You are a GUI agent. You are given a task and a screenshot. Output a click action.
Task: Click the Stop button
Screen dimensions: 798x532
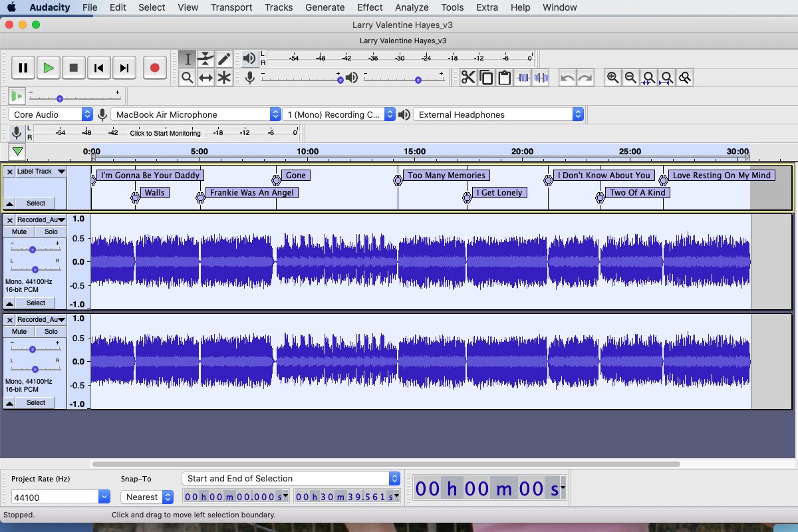[74, 68]
